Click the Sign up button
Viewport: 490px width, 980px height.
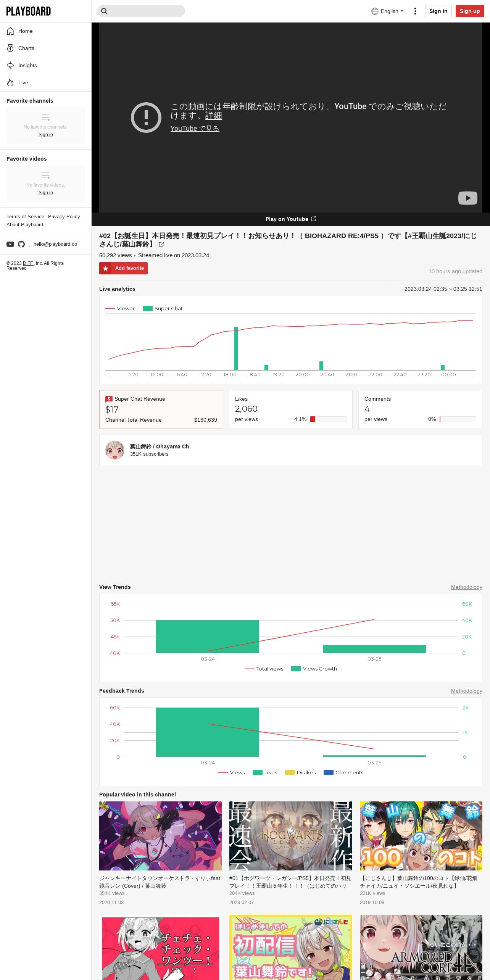click(x=470, y=11)
